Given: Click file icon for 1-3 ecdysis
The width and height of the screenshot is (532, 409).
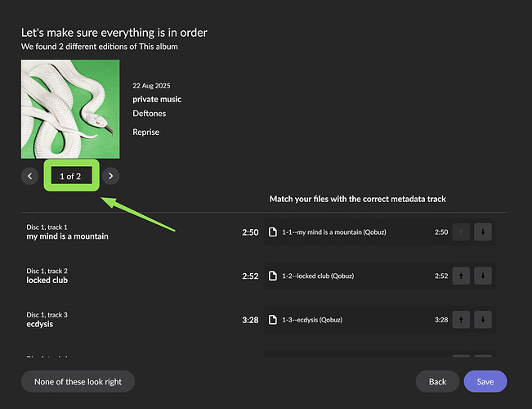Looking at the screenshot, I should 273,320.
